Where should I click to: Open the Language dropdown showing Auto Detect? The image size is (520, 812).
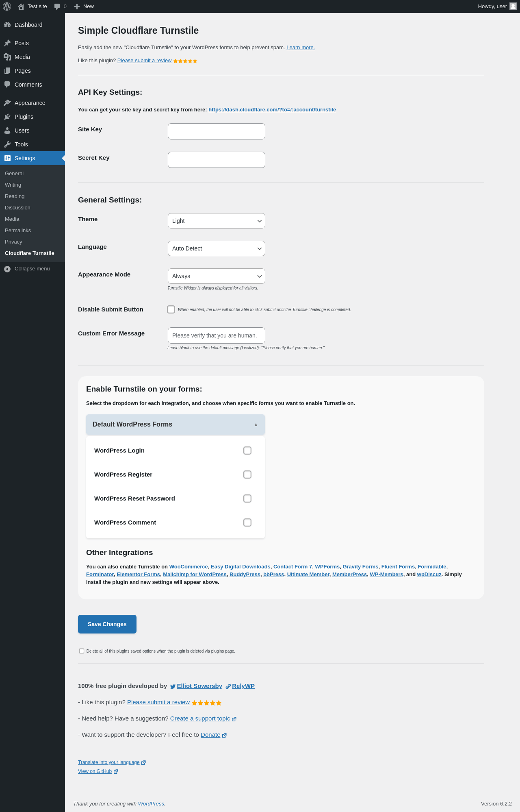[x=216, y=248]
